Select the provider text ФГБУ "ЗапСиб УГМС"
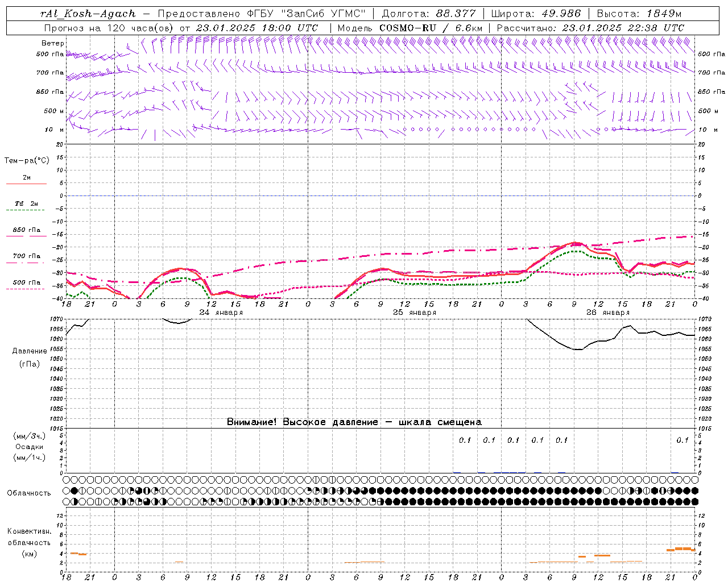728x582 pixels. point(307,14)
